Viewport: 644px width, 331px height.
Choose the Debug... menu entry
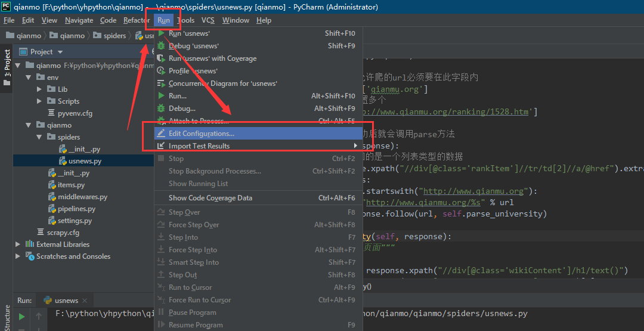[258, 109]
